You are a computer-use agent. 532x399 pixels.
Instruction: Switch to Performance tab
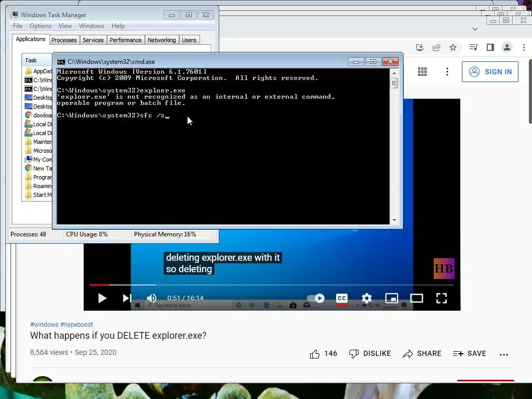pyautogui.click(x=126, y=40)
